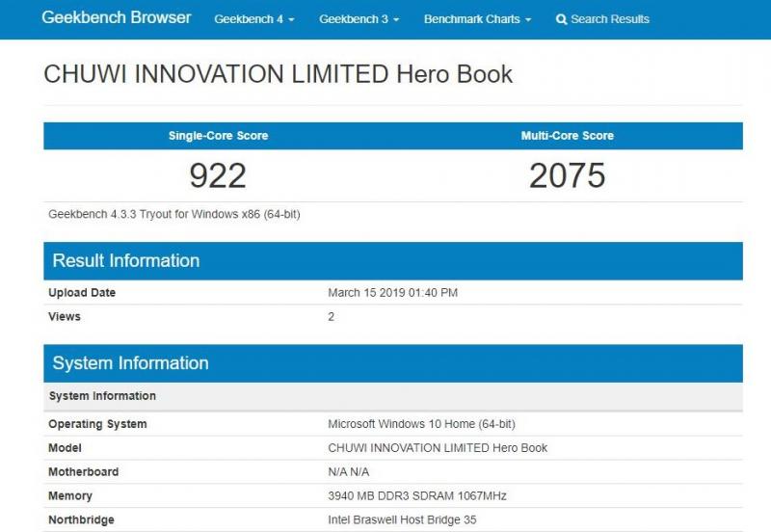The width and height of the screenshot is (771, 532).
Task: Open the Geekbench Browser home link
Action: [116, 17]
